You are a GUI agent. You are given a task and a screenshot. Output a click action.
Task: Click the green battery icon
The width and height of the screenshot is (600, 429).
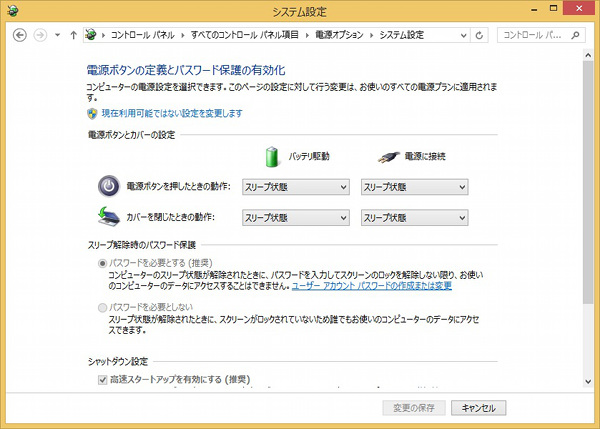click(x=272, y=157)
